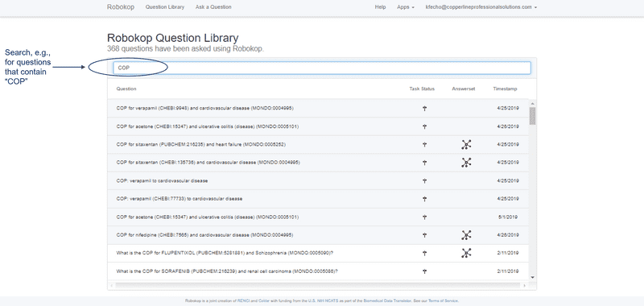Select 'COP: verapamil (CHEBI:77733) to cardiovascular disease' question

coord(179,199)
